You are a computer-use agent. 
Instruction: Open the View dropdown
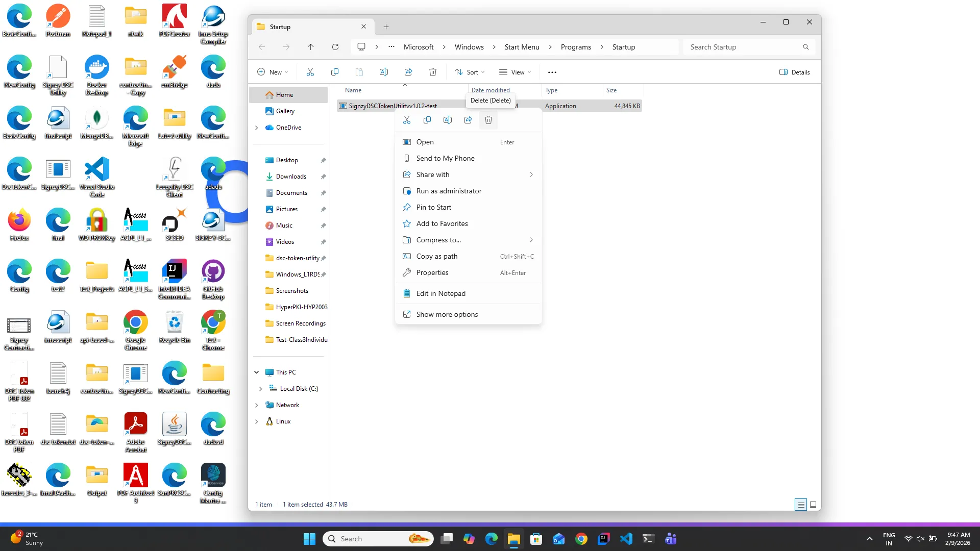(515, 72)
